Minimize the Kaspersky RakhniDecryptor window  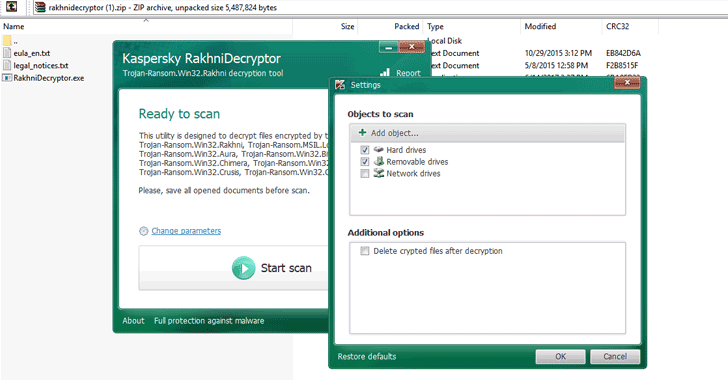pyautogui.click(x=388, y=47)
